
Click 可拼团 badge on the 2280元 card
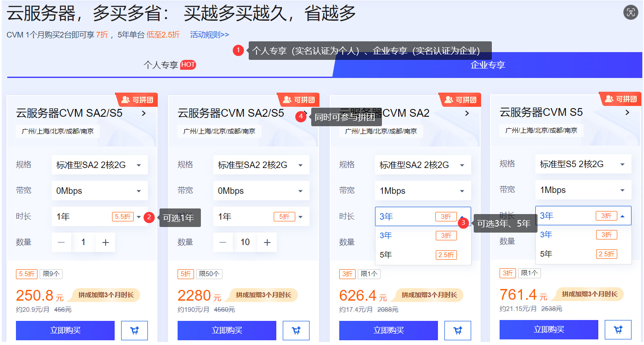[298, 100]
